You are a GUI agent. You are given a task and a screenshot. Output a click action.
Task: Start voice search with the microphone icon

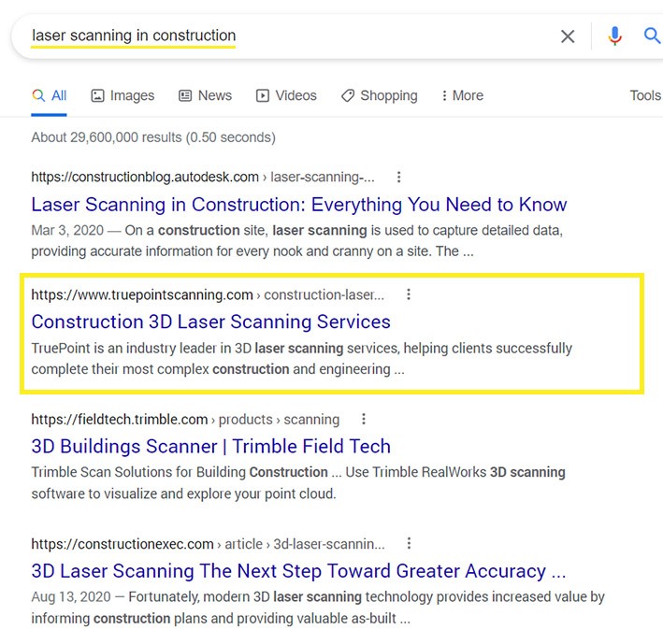click(614, 36)
